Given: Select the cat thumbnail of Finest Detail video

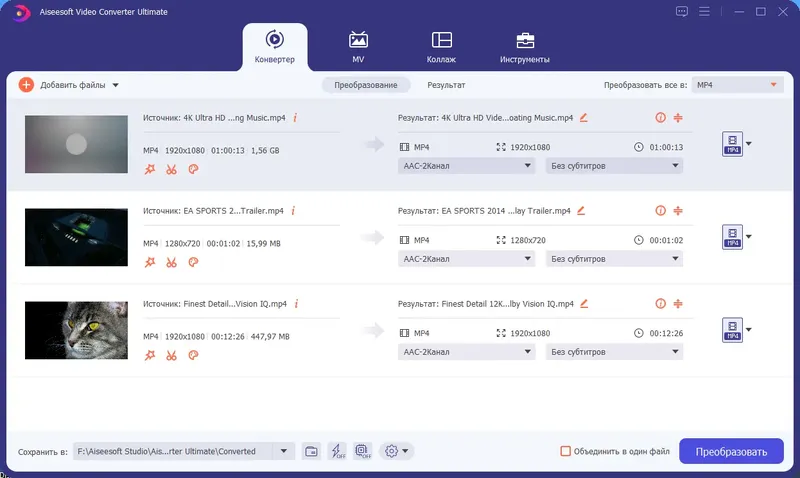Looking at the screenshot, I should [x=77, y=330].
